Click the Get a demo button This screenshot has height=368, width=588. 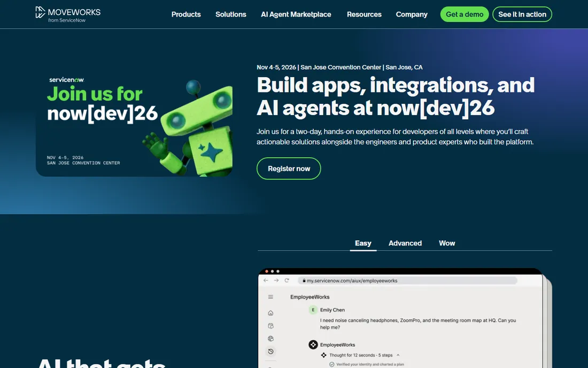[x=464, y=14]
